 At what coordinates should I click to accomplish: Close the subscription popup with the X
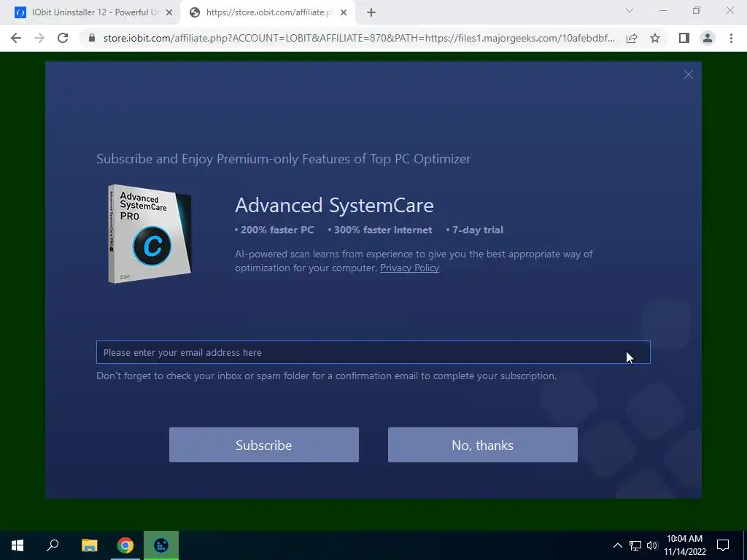click(688, 75)
